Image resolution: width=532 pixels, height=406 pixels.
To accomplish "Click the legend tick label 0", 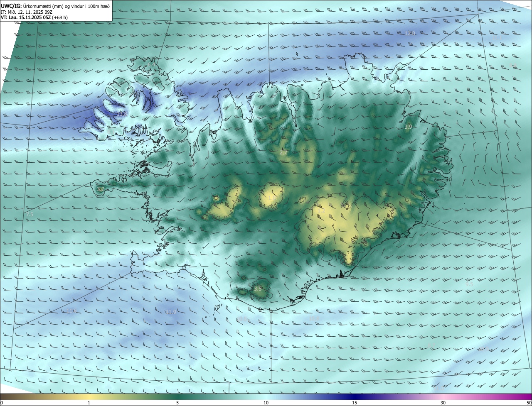I will point(2,403).
